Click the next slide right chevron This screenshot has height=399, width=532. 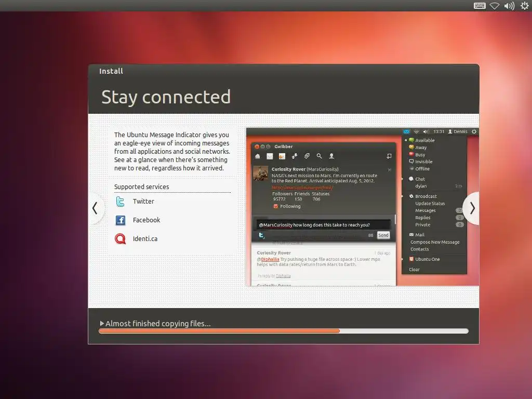pyautogui.click(x=472, y=208)
